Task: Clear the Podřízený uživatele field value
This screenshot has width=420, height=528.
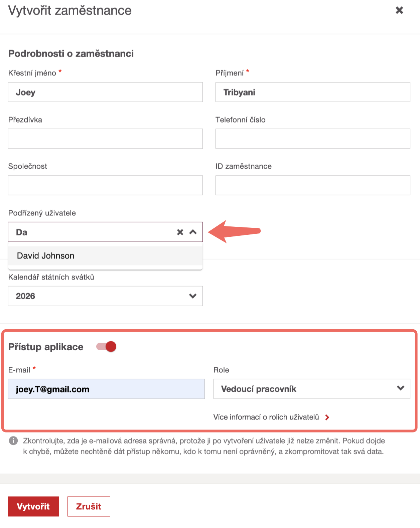Action: click(x=180, y=232)
